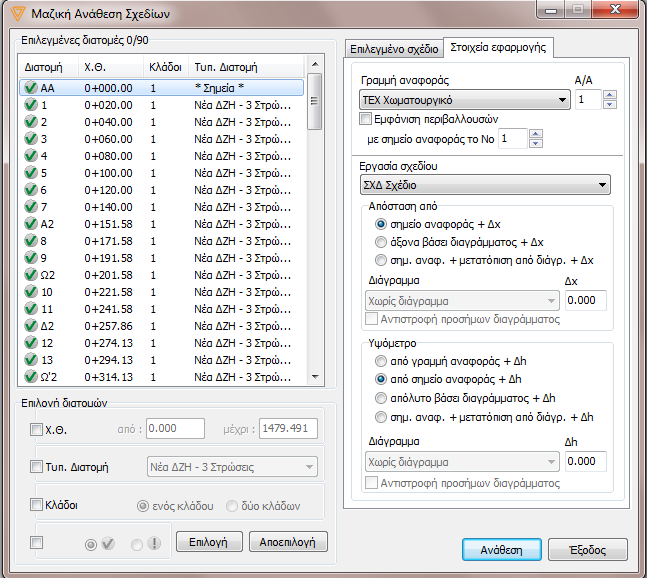This screenshot has width=647, height=578.
Task: Click the green check icon of row AA
Action: coord(31,88)
